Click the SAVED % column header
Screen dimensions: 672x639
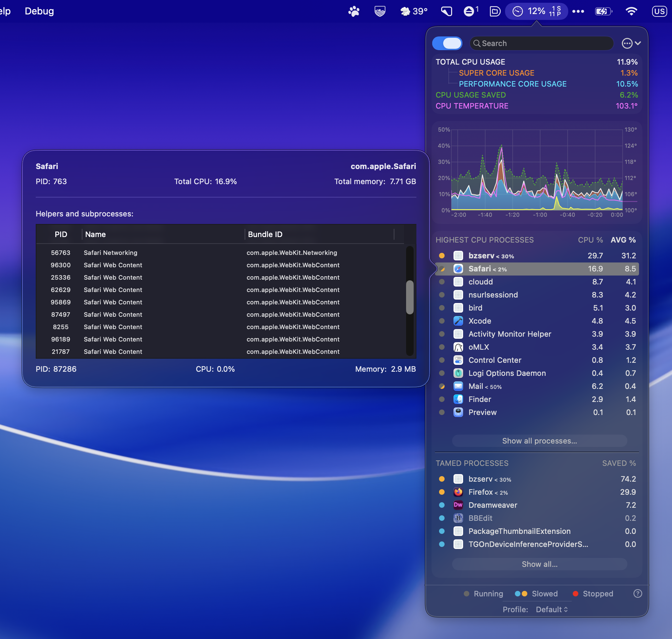click(x=619, y=463)
